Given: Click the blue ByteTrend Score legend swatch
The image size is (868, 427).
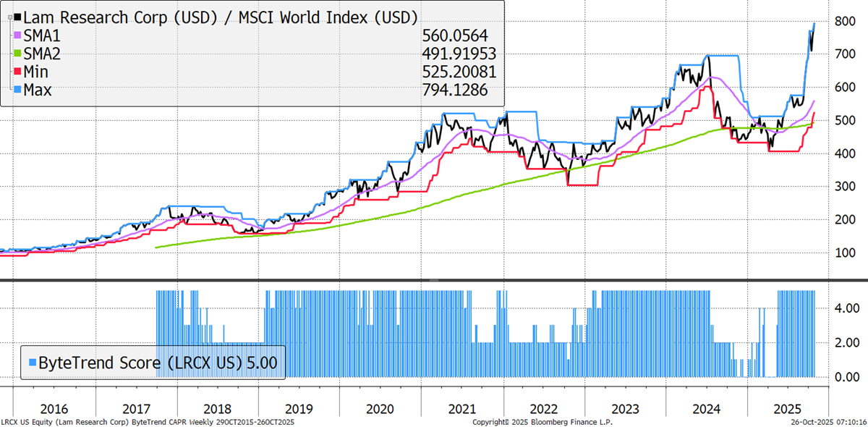Looking at the screenshot, I should pyautogui.click(x=31, y=361).
